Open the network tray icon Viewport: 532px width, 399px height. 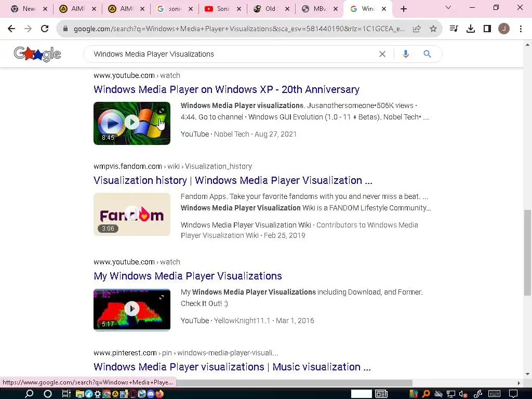(x=451, y=394)
